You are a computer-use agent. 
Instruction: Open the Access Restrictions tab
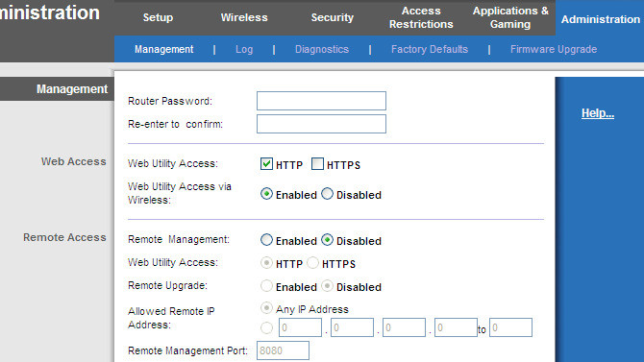(421, 17)
